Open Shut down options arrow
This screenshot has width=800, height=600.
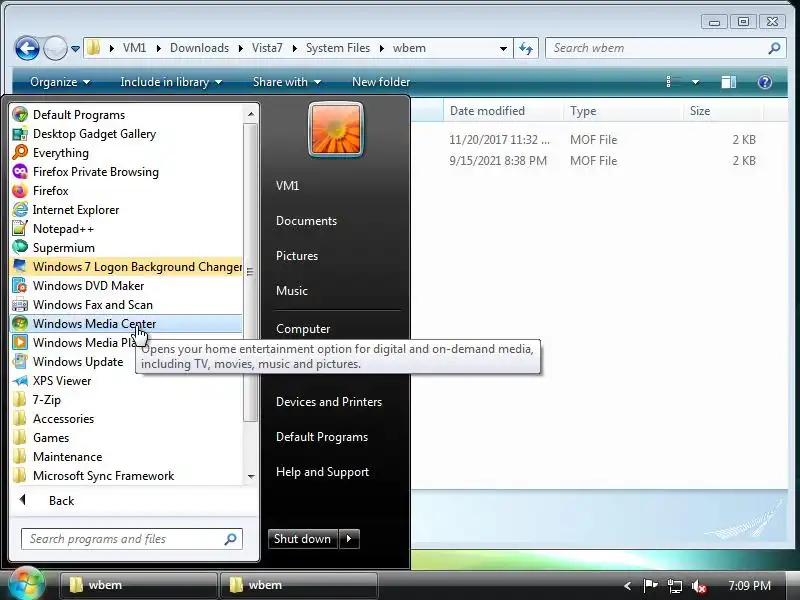[349, 539]
